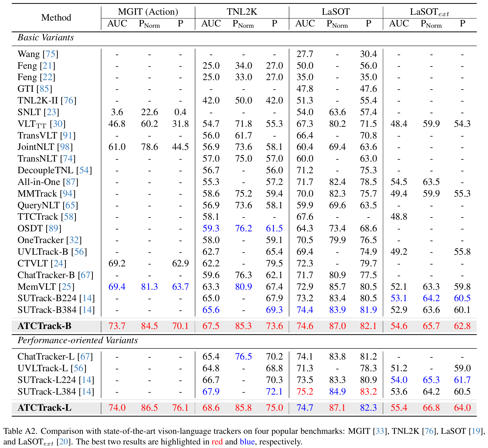
Task: Open citation 14 for SUTrack-B384
Action: [x=87, y=310]
